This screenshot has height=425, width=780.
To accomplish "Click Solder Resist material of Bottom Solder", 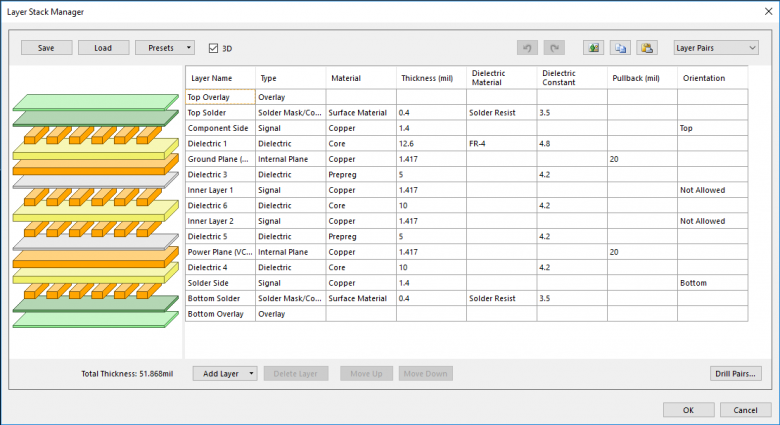I will pos(501,298).
